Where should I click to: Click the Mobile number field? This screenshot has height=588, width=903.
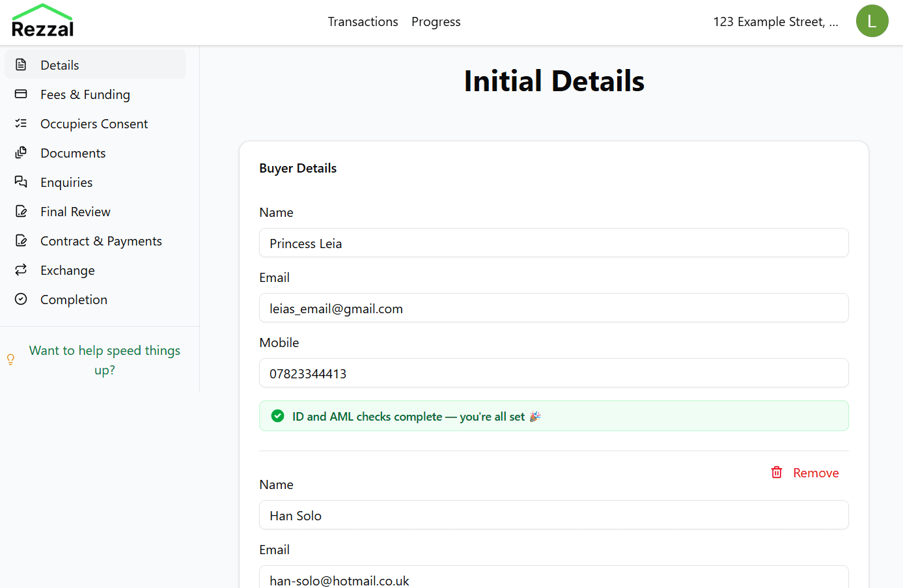click(553, 373)
